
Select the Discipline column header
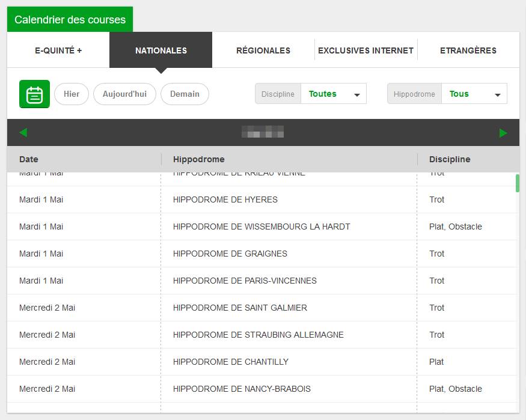click(x=449, y=159)
